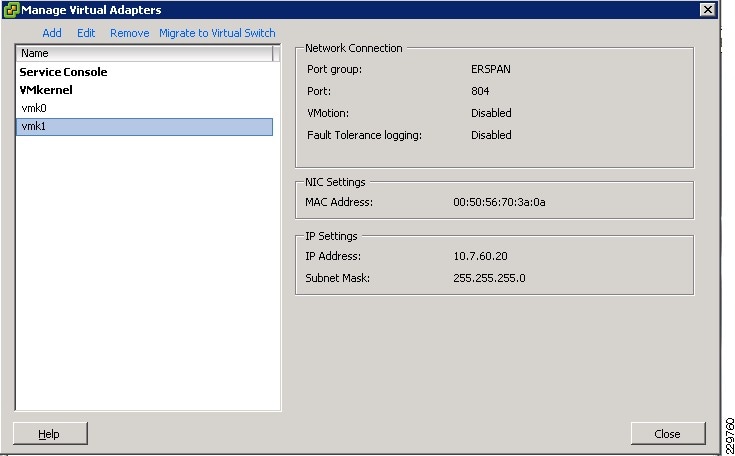Select the vmk1 adapter
This screenshot has height=456, width=735.
click(34, 126)
